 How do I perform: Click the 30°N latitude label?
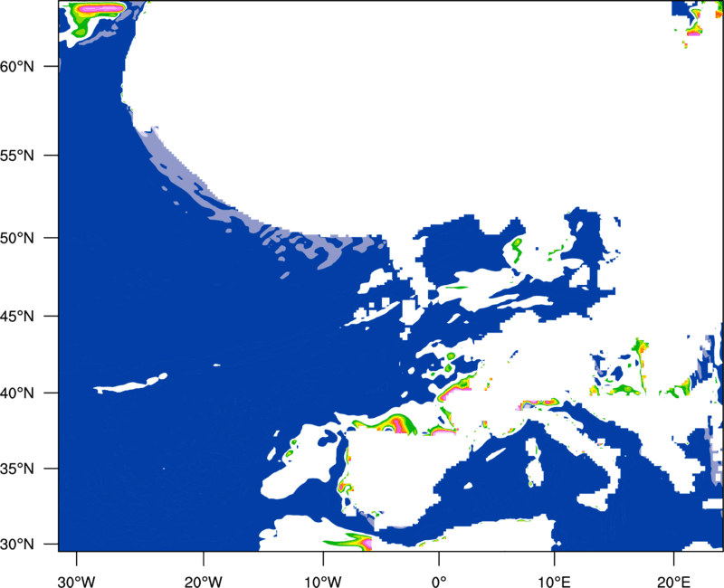tap(17, 545)
